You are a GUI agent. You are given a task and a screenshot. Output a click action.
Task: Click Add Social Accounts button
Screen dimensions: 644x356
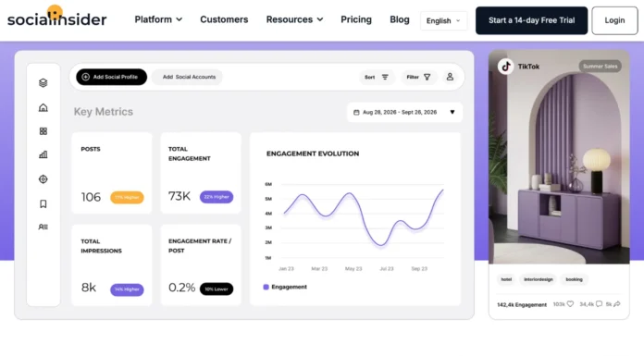187,77
